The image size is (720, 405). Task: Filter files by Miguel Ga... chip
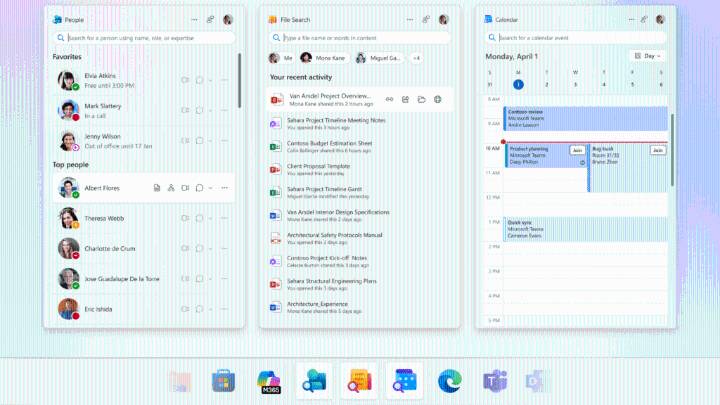click(x=379, y=58)
